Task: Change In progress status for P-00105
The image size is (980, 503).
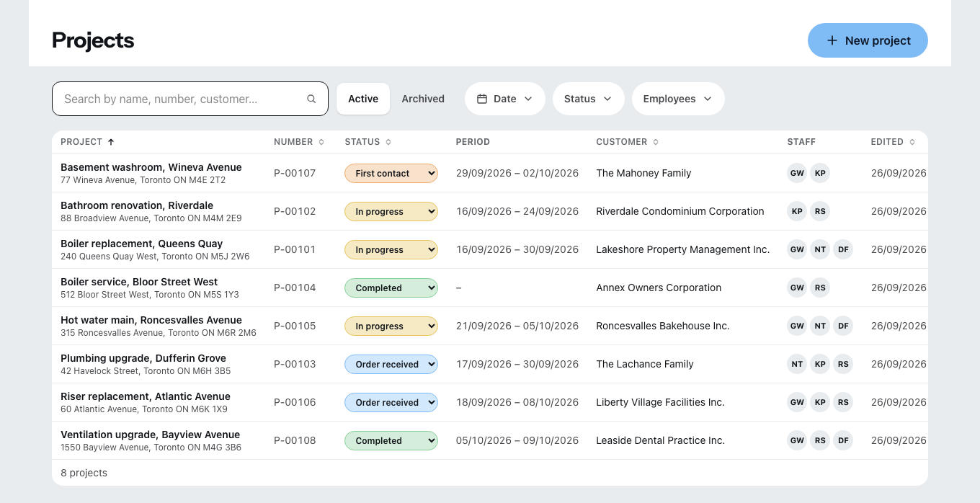Action: click(391, 326)
